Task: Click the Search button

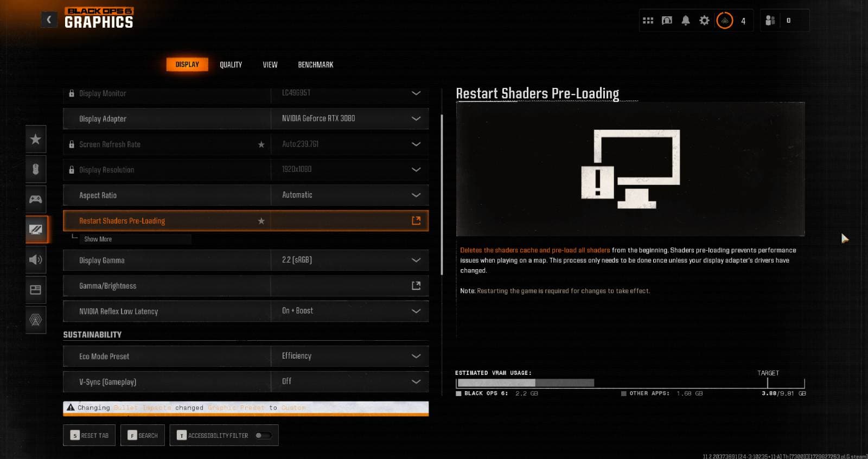Action: pyautogui.click(x=143, y=436)
